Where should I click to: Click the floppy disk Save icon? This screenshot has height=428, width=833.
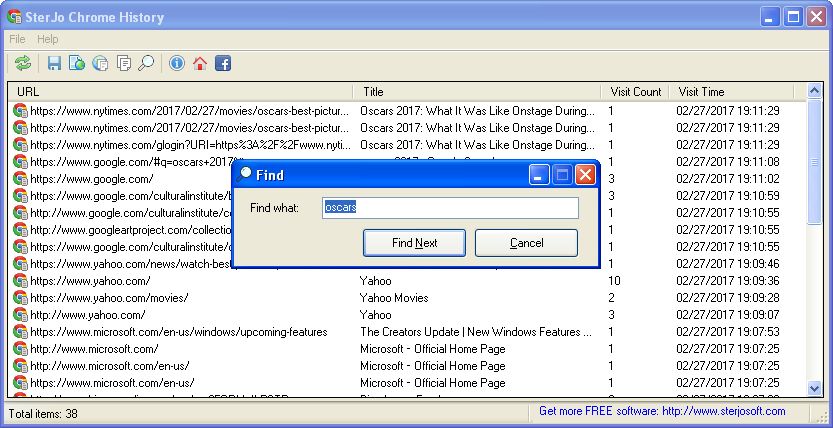(x=54, y=64)
